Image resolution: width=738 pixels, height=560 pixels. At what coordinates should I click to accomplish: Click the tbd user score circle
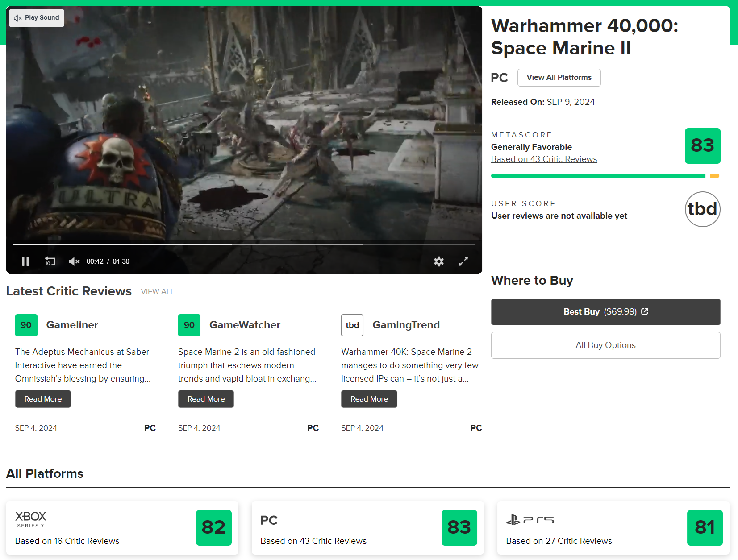click(702, 209)
